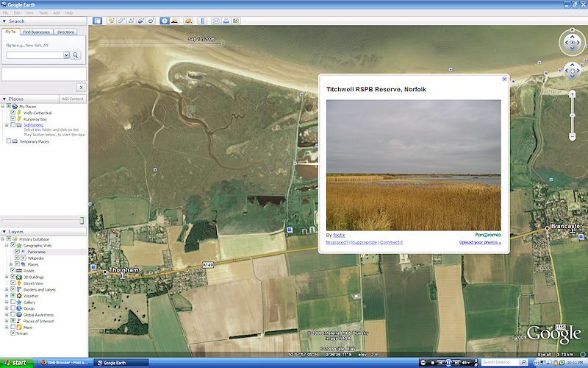
Task: Collapse the Primary Database tree node
Action: [x=3, y=238]
